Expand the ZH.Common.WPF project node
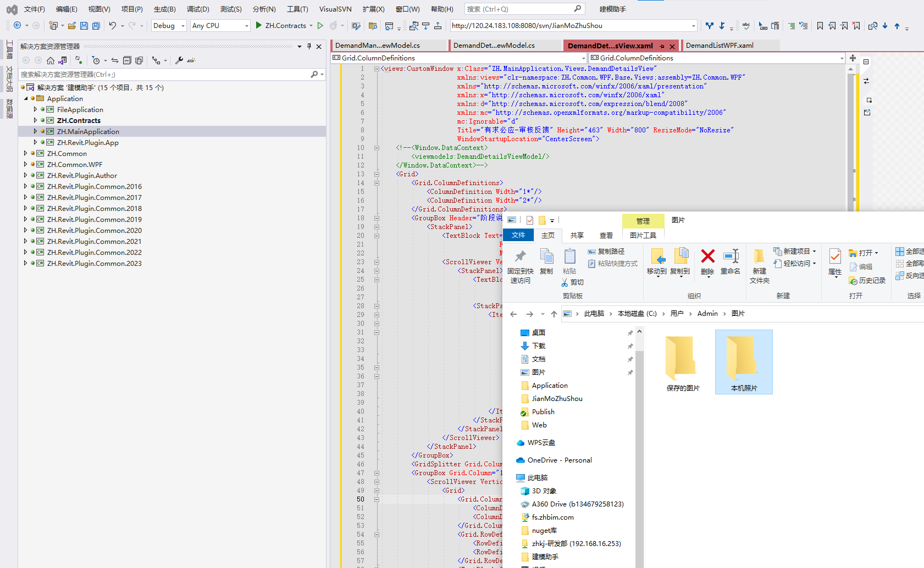 pyautogui.click(x=25, y=164)
